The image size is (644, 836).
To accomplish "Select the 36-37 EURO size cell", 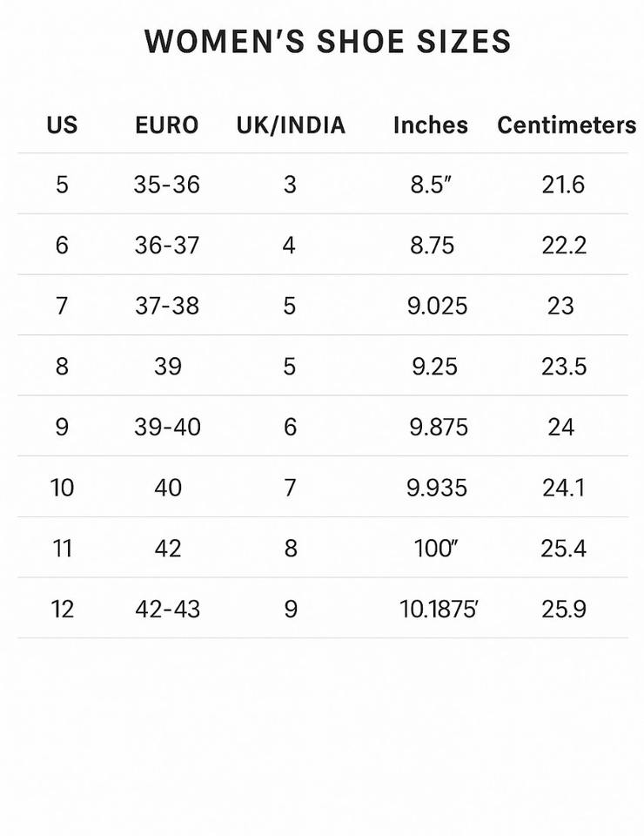I will click(x=166, y=246).
